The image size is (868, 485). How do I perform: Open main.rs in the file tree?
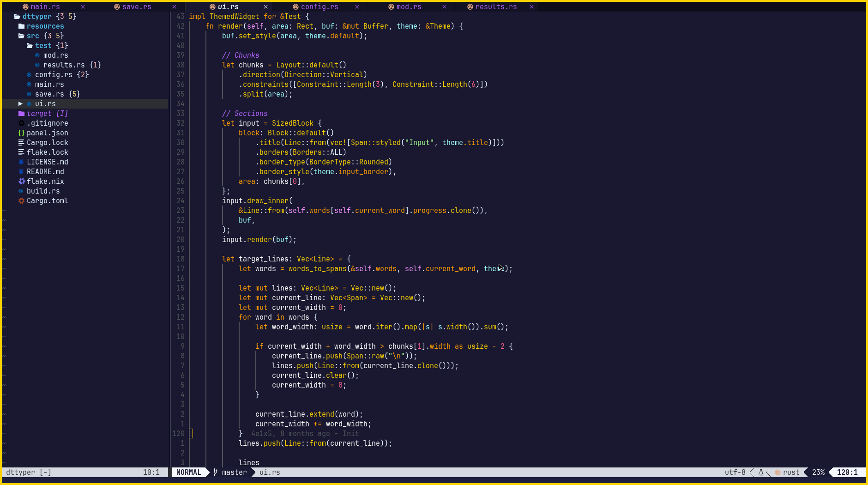click(x=49, y=85)
